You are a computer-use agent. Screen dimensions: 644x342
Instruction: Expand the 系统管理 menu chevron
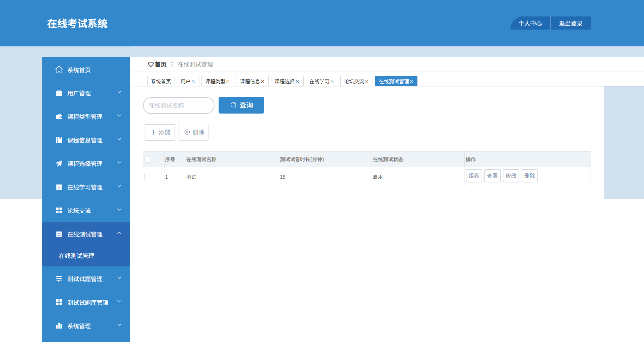119,325
